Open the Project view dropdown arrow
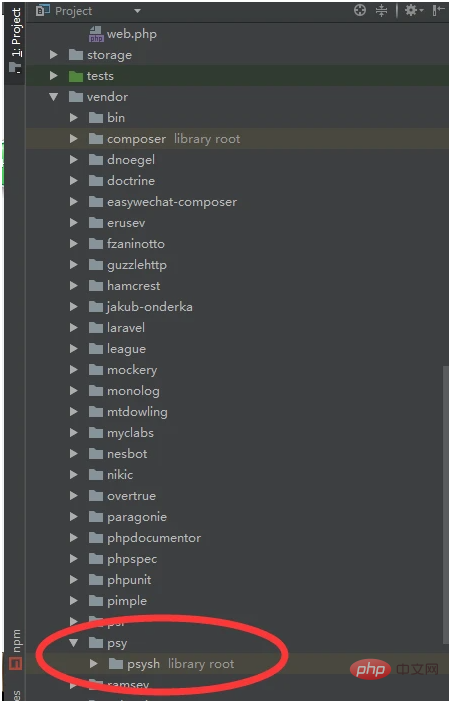 [x=137, y=11]
